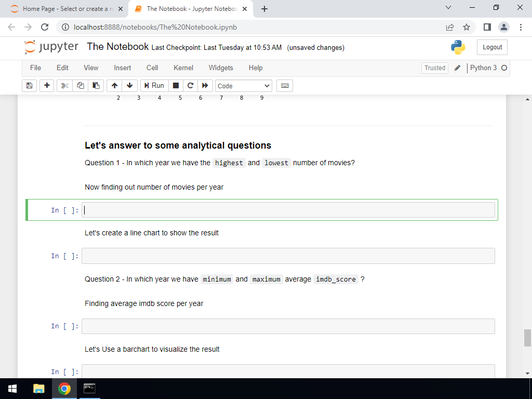Open the Cell menu
This screenshot has height=399, width=532.
[x=152, y=68]
